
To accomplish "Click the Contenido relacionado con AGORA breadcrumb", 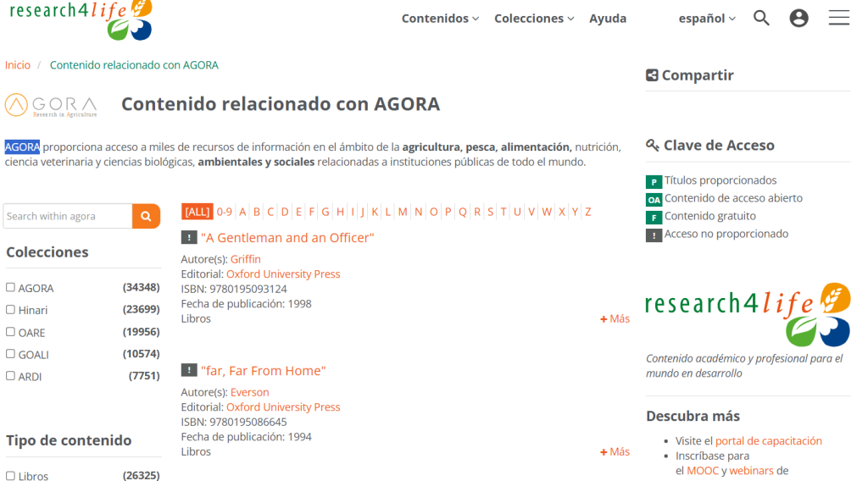I will point(134,65).
